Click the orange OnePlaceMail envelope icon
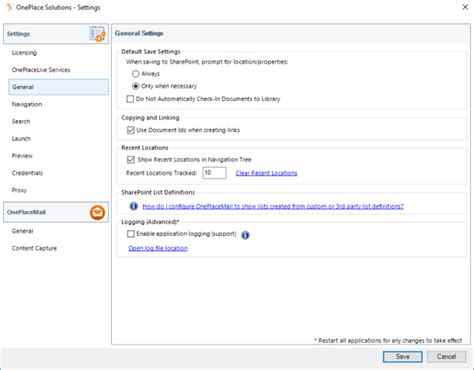This screenshot has width=474, height=370. [x=97, y=212]
